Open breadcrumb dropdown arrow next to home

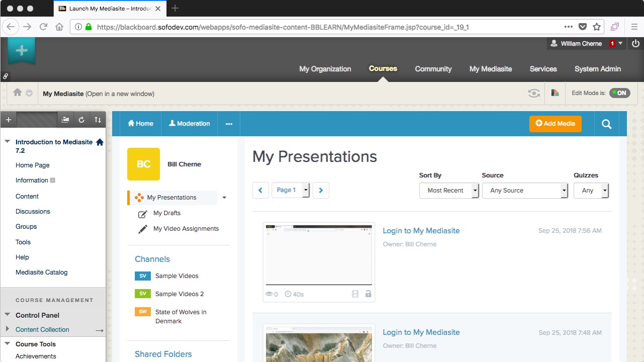click(x=29, y=93)
